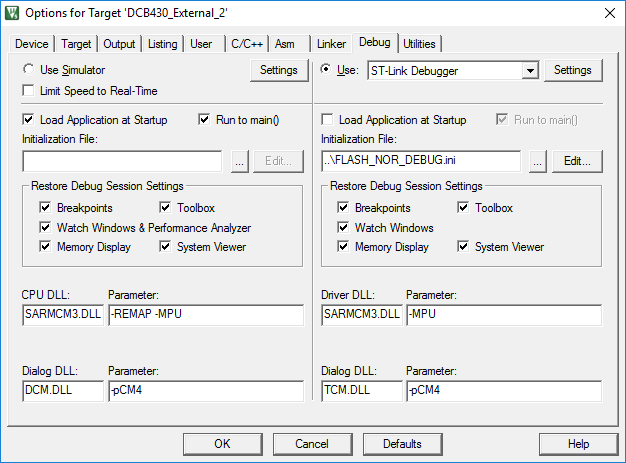The image size is (626, 463).
Task: Browse for debugger initialization file
Action: point(538,161)
